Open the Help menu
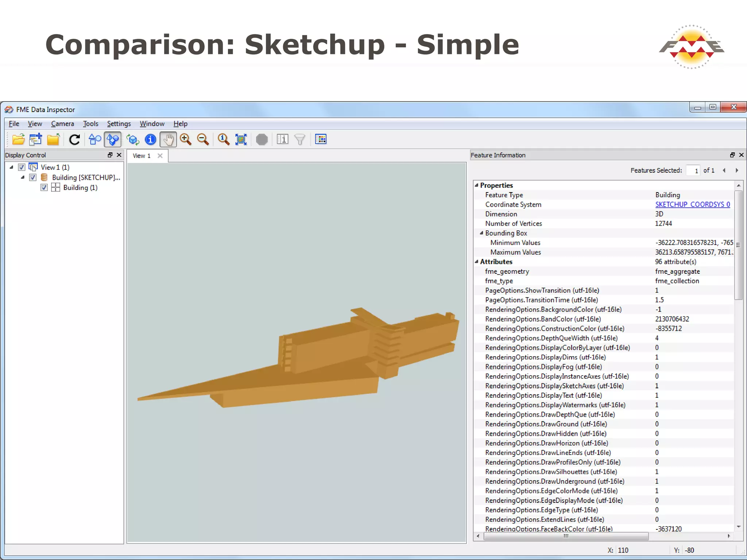 tap(180, 124)
